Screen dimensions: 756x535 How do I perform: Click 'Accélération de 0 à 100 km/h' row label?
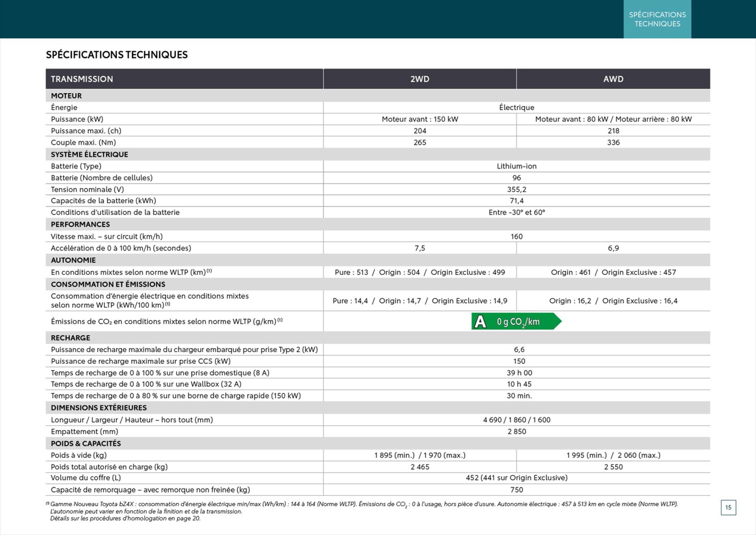[x=121, y=248]
